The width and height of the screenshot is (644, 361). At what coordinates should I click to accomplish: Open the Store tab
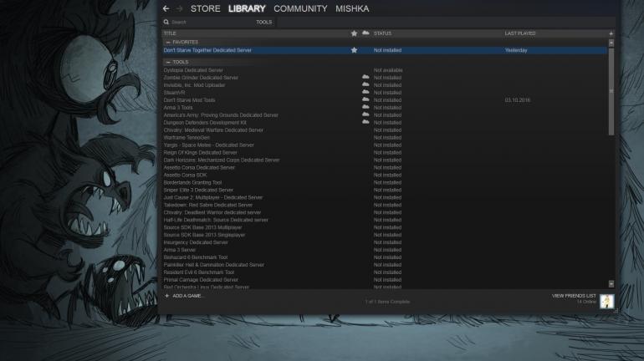pos(206,8)
